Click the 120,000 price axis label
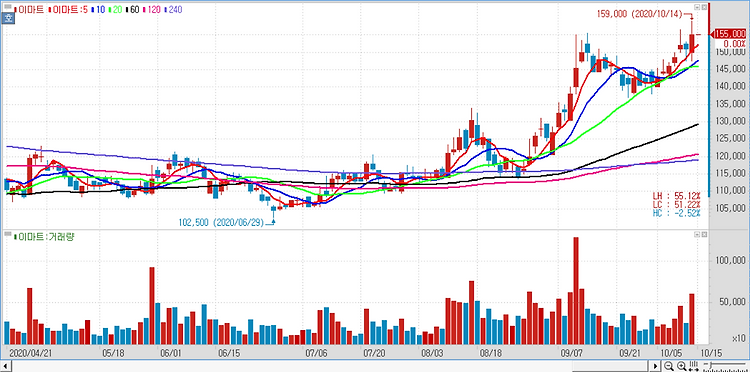Image resolution: width=750 pixels, height=372 pixels. coord(731,156)
